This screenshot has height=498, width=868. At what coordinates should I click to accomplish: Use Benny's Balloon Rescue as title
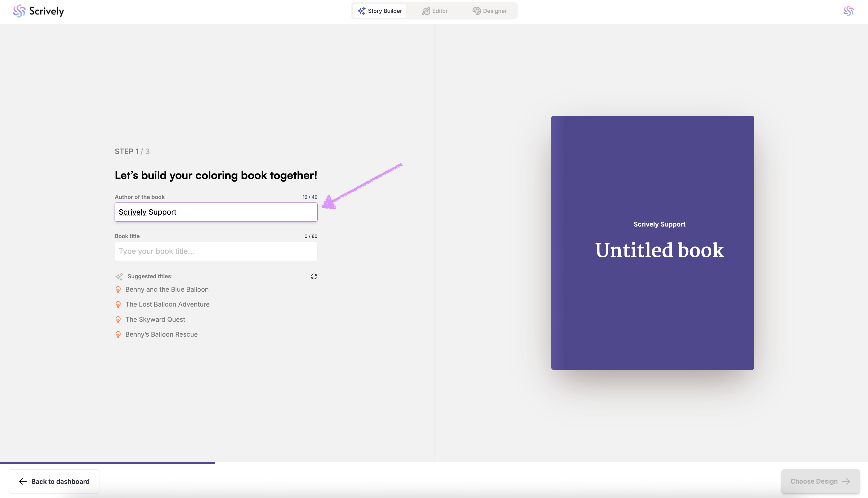coord(161,335)
